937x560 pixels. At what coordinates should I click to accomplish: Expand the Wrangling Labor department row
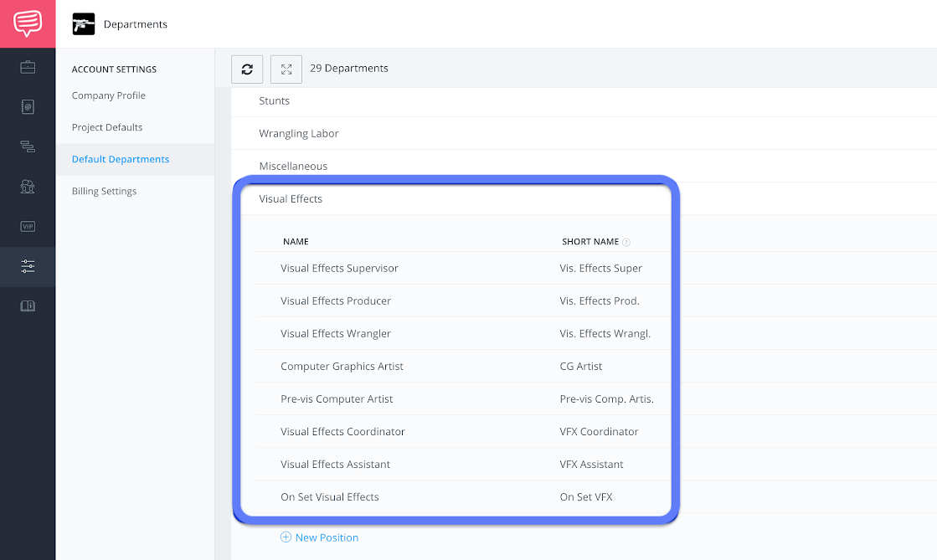tap(584, 133)
